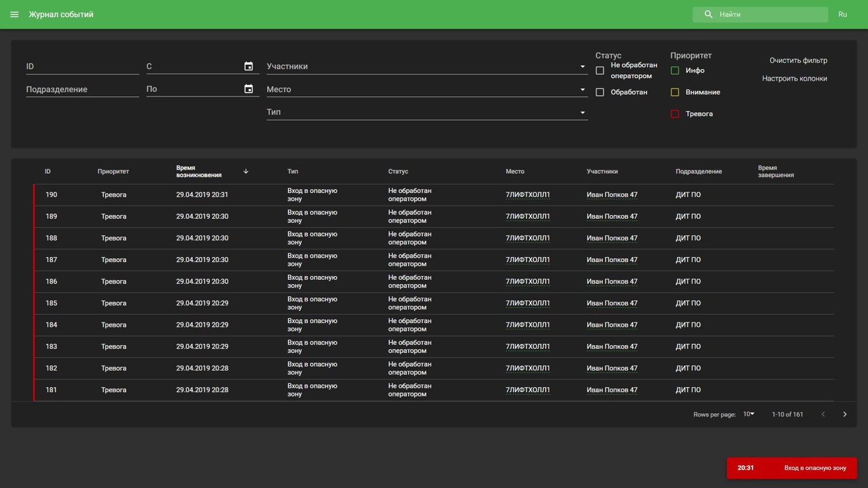Expand the Участники dropdown
The height and width of the screenshot is (488, 868).
[x=427, y=67]
